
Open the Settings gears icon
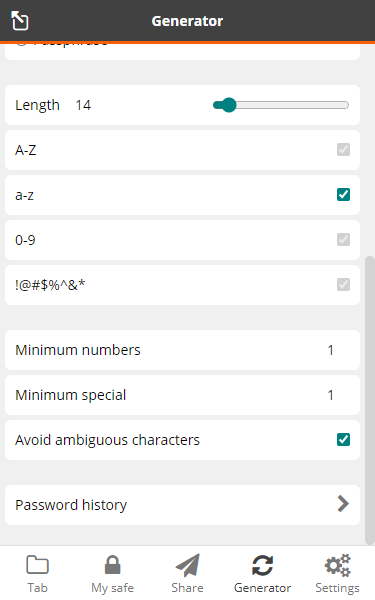click(338, 565)
